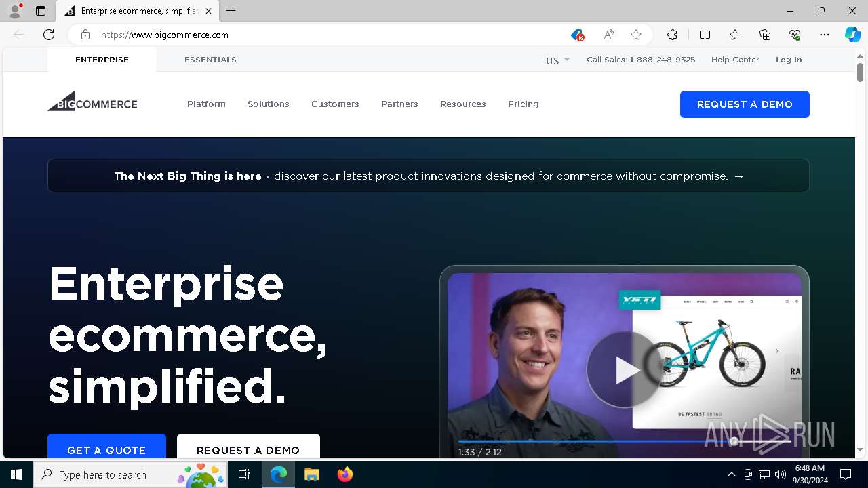Click the Call Sales phone number

(x=641, y=60)
